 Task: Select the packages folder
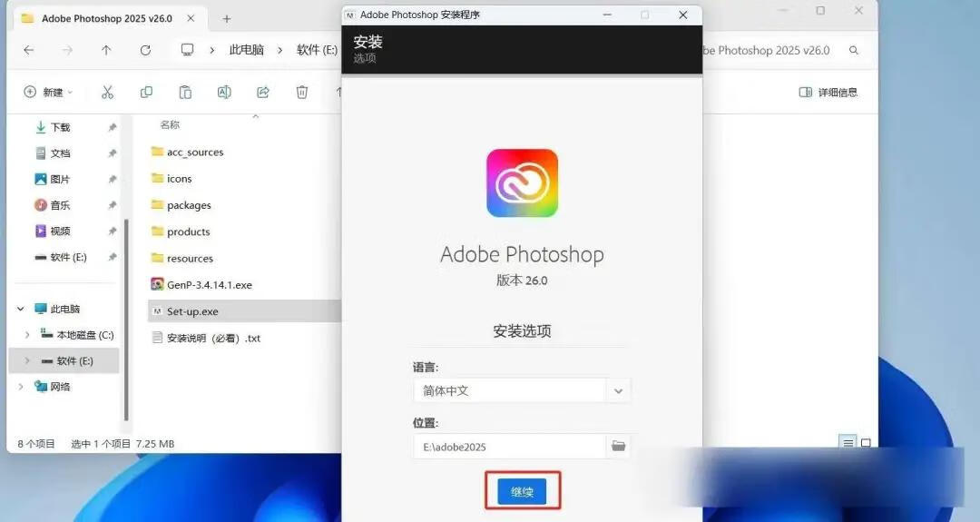click(181, 205)
